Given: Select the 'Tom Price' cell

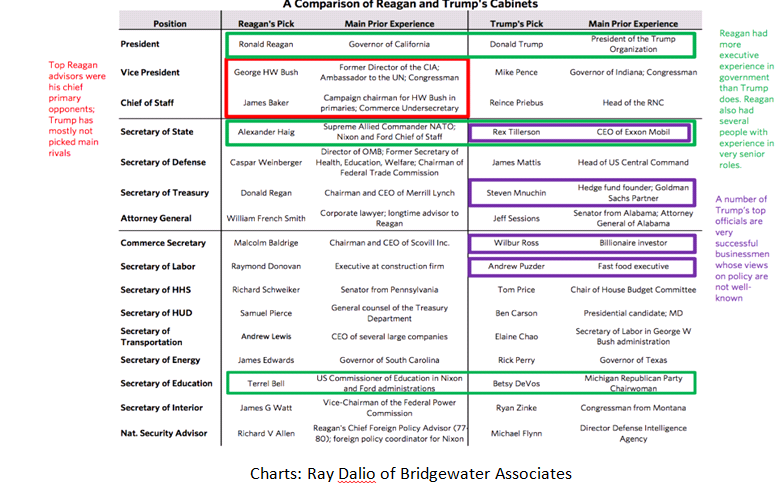Looking at the screenshot, I should 516,290.
